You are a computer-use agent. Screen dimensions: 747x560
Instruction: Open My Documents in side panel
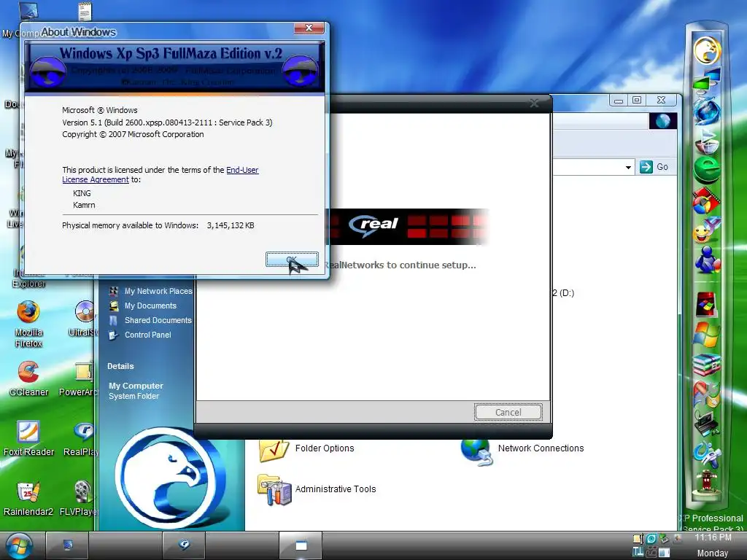pos(150,306)
